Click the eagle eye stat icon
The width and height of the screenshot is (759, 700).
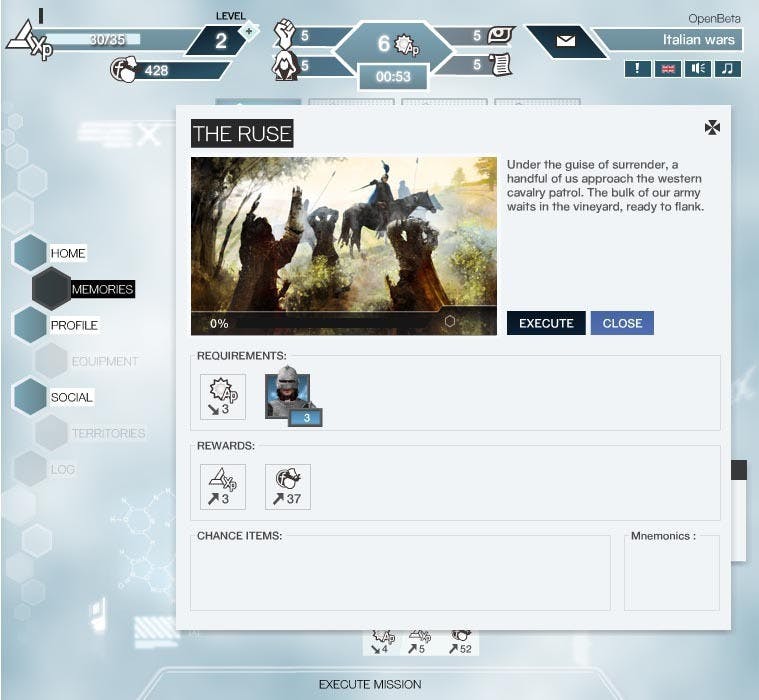coord(500,35)
